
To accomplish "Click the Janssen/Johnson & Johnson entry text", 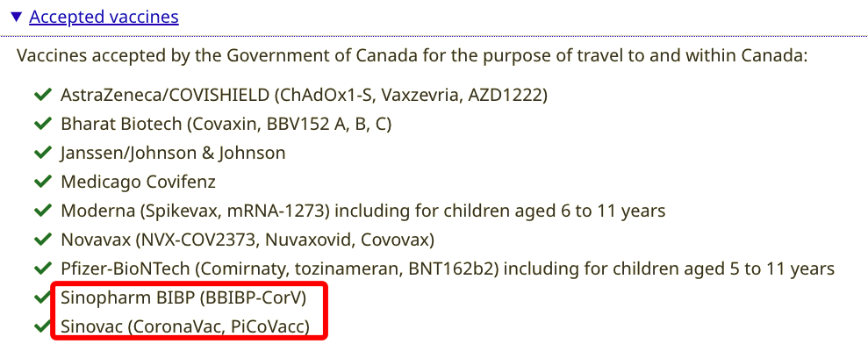I will point(173,153).
